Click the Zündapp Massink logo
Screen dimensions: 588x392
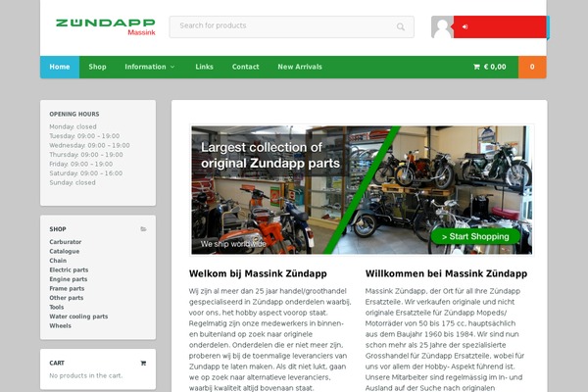[x=106, y=27]
